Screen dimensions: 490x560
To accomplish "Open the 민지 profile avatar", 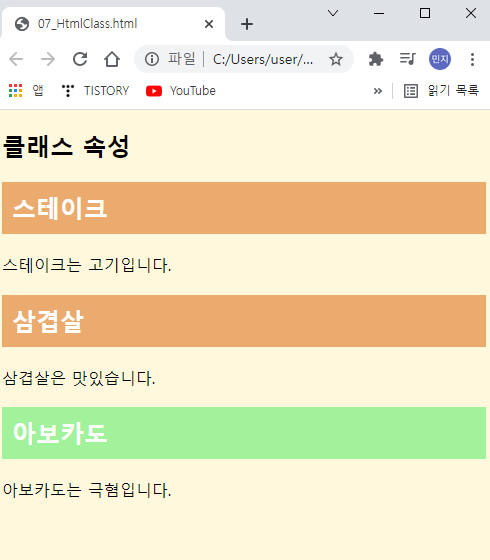I will pyautogui.click(x=440, y=59).
